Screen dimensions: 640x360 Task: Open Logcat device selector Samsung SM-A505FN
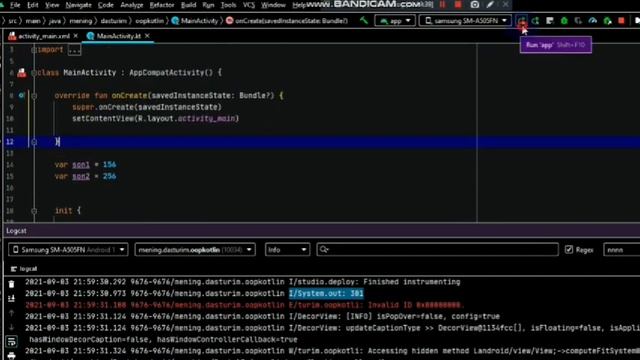(68, 249)
